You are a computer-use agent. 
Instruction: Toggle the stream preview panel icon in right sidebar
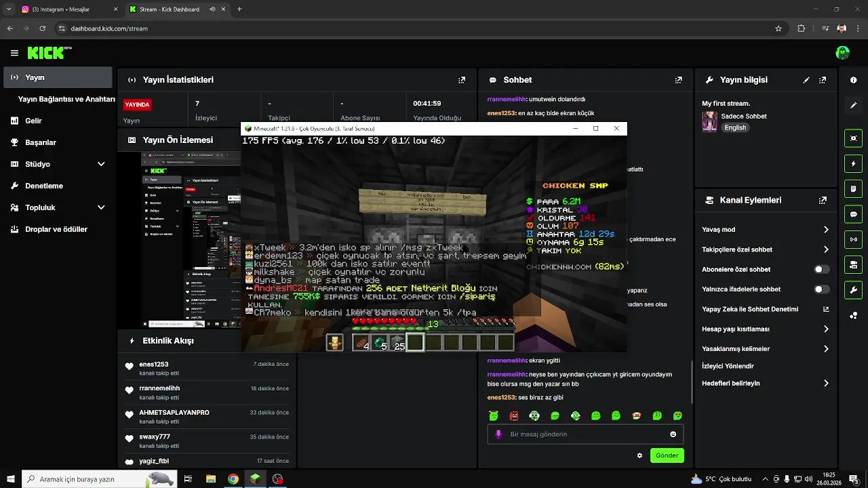pyautogui.click(x=853, y=138)
